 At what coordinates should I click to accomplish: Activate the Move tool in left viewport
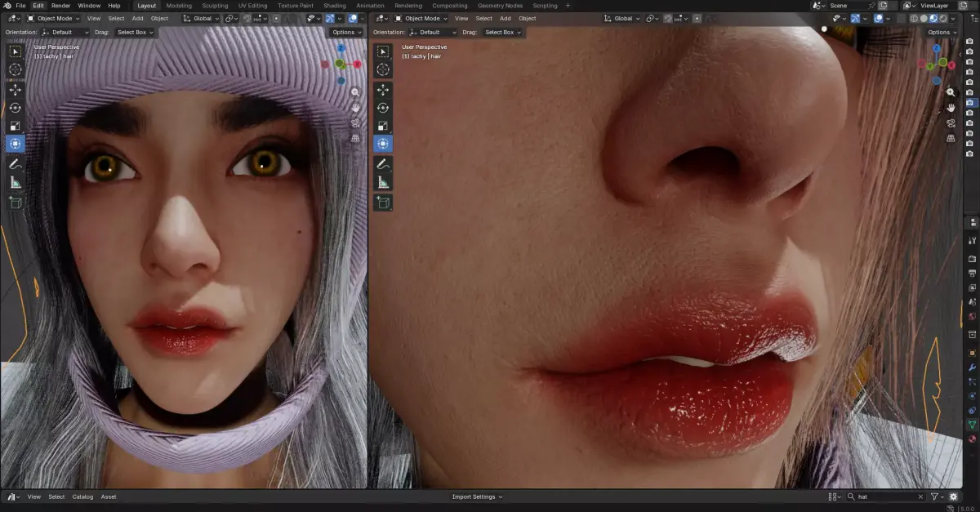(16, 90)
